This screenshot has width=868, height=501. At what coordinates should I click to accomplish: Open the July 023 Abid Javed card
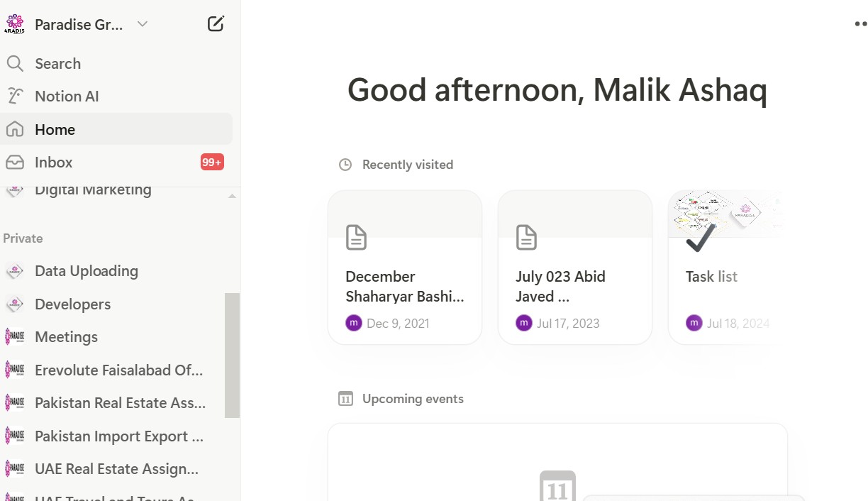[x=575, y=267]
